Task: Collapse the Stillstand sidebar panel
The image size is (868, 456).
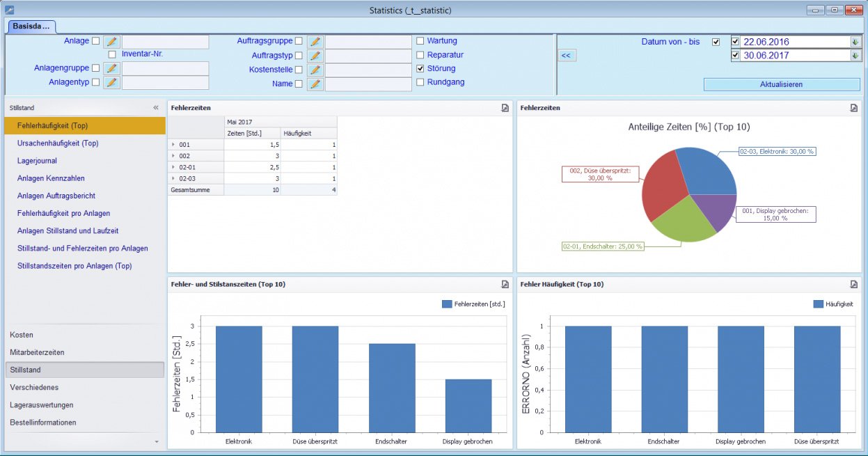Action: (156, 108)
